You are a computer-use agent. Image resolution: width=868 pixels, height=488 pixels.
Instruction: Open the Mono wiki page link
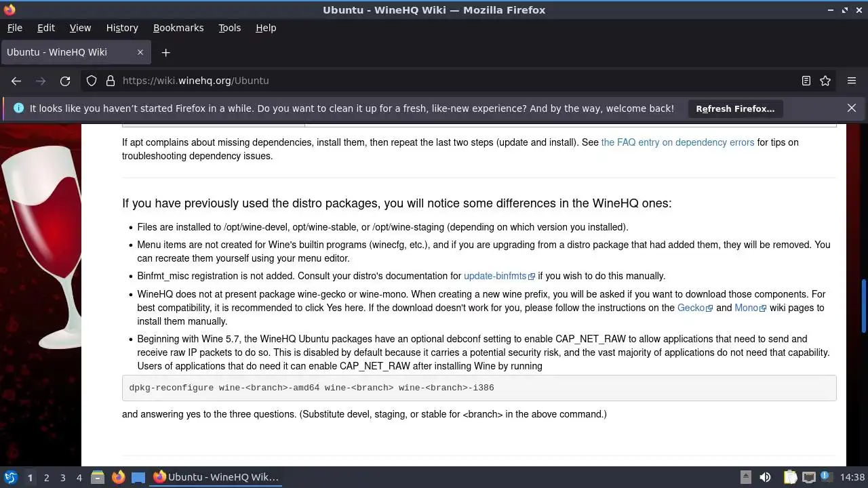pos(750,308)
